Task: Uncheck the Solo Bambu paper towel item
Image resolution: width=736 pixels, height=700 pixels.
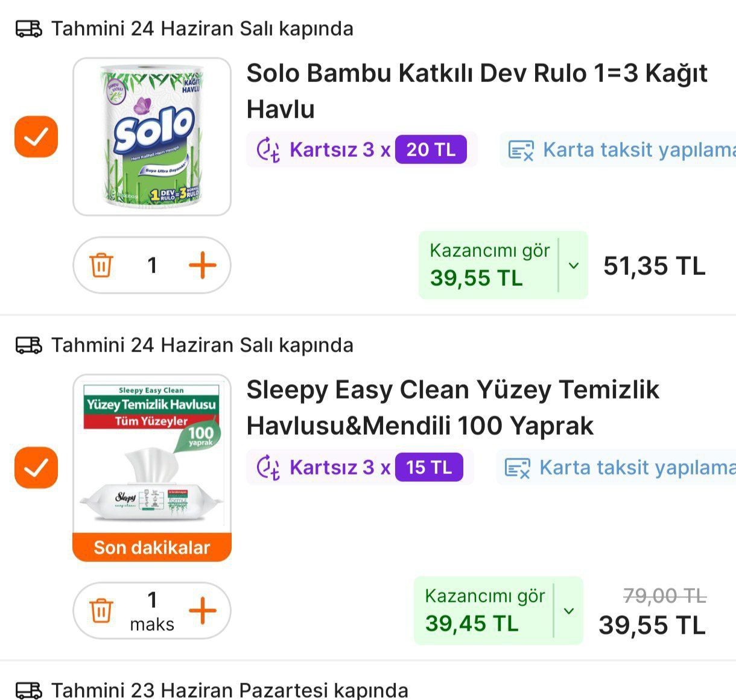Action: (36, 137)
